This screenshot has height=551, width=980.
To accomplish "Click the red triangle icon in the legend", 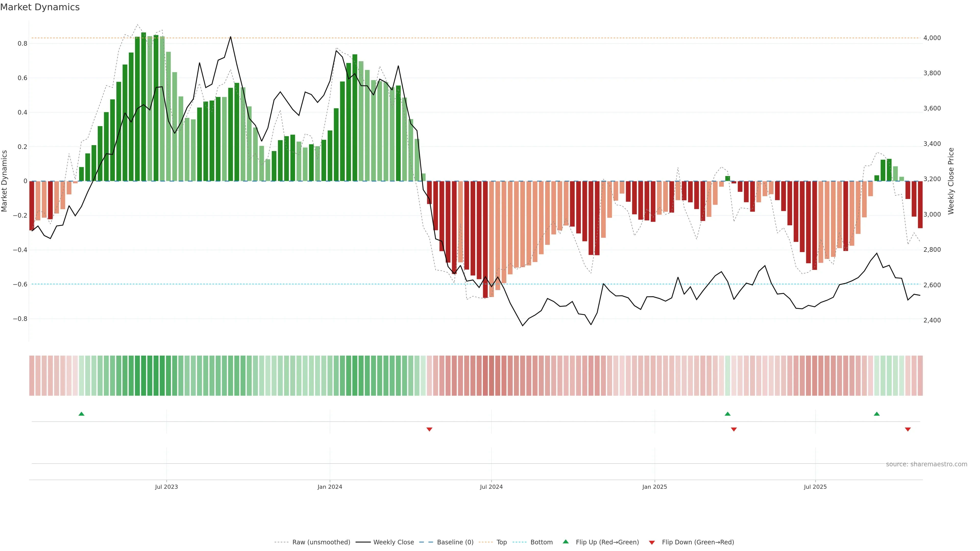I will coord(652,543).
